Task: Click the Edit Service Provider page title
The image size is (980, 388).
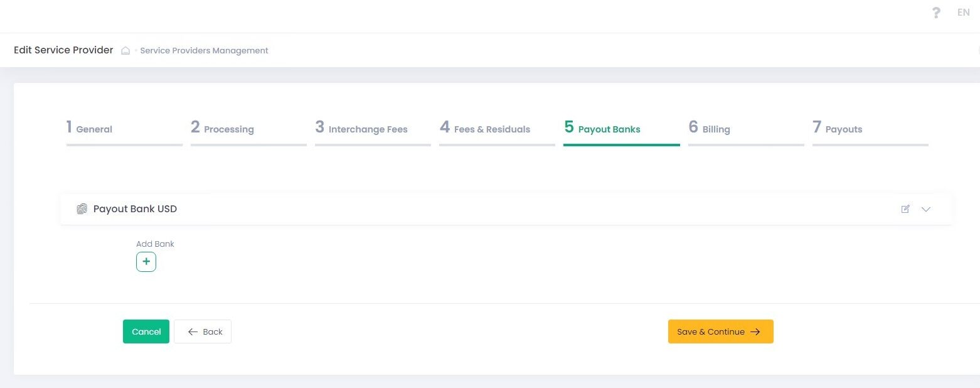Action: pyautogui.click(x=63, y=50)
